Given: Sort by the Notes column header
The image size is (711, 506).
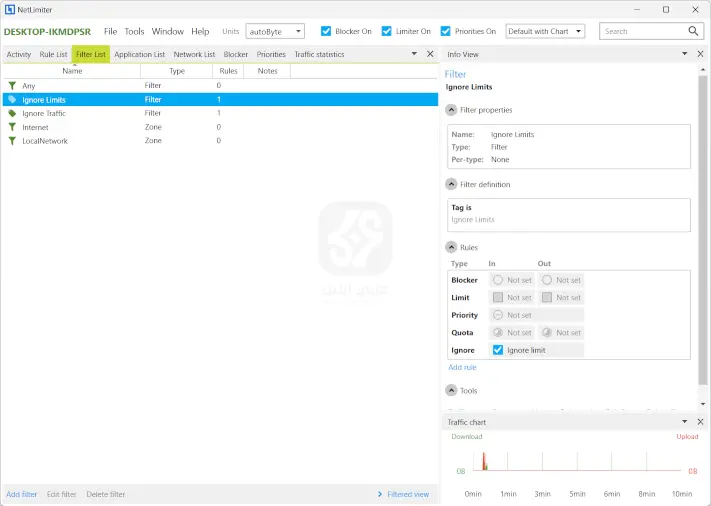Looking at the screenshot, I should coord(268,71).
